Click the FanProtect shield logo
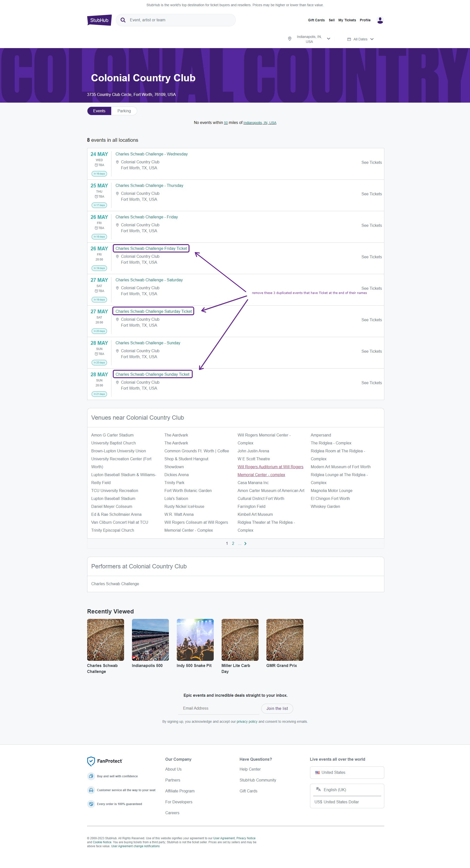The image size is (470, 868). (x=91, y=761)
